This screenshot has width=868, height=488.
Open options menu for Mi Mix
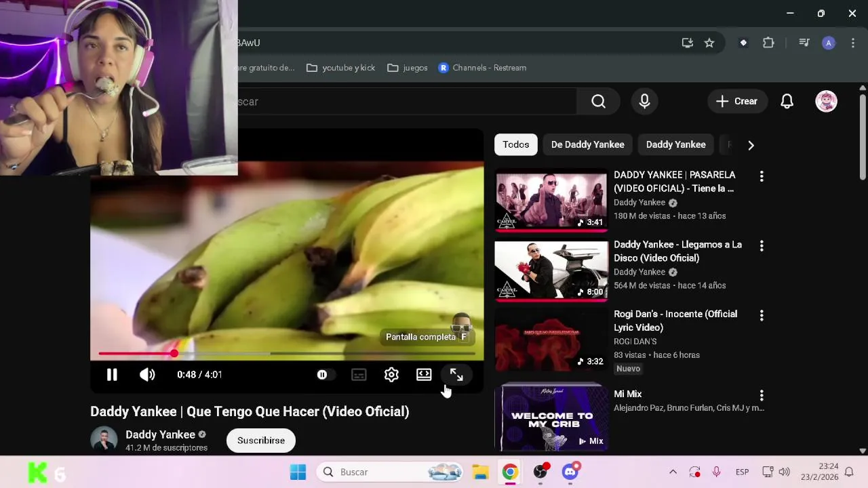762,395
